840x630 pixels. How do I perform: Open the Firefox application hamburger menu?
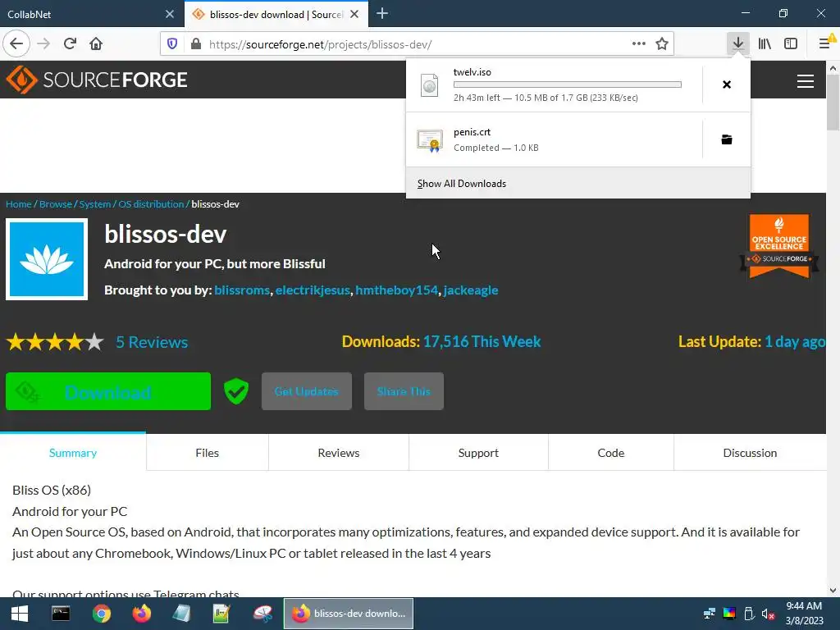click(x=825, y=43)
